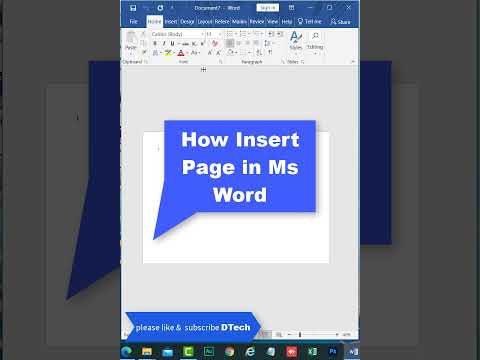The height and width of the screenshot is (360, 480).
Task: Click the Multilevel List icon
Action: pos(256,34)
